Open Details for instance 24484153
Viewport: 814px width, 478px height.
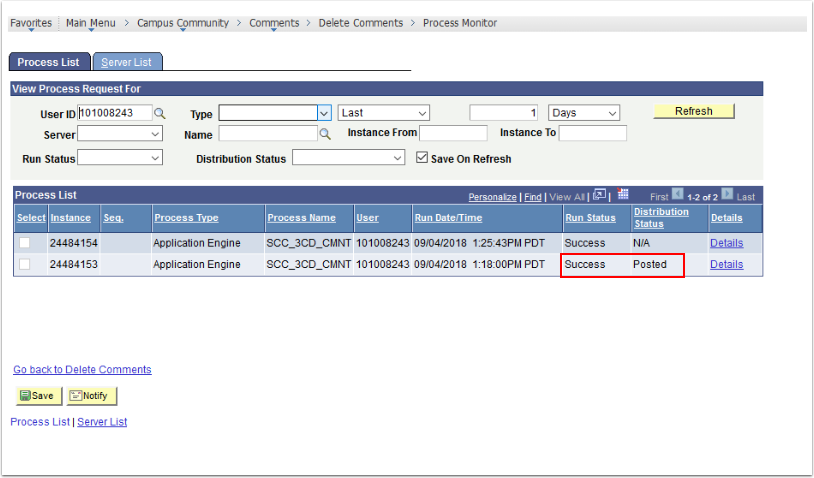pyautogui.click(x=726, y=264)
